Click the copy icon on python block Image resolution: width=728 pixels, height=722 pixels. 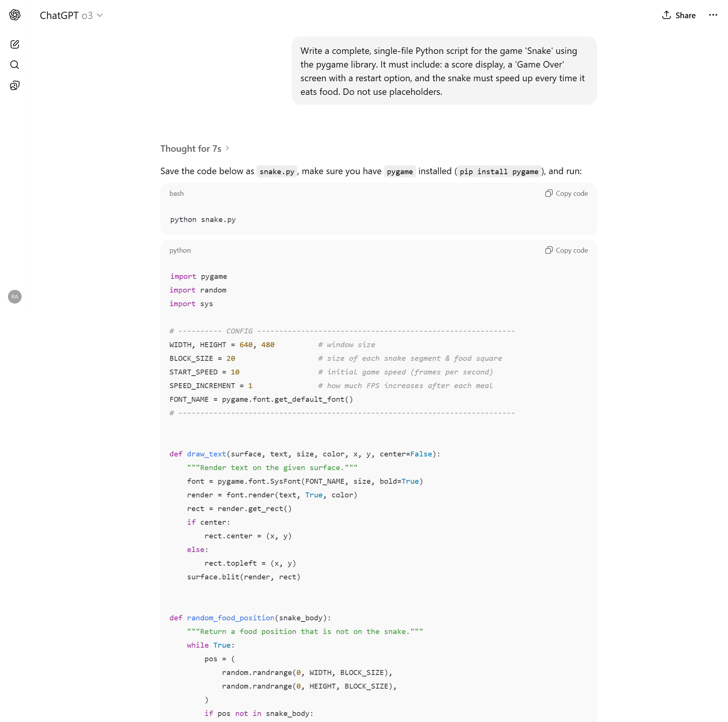click(x=549, y=250)
